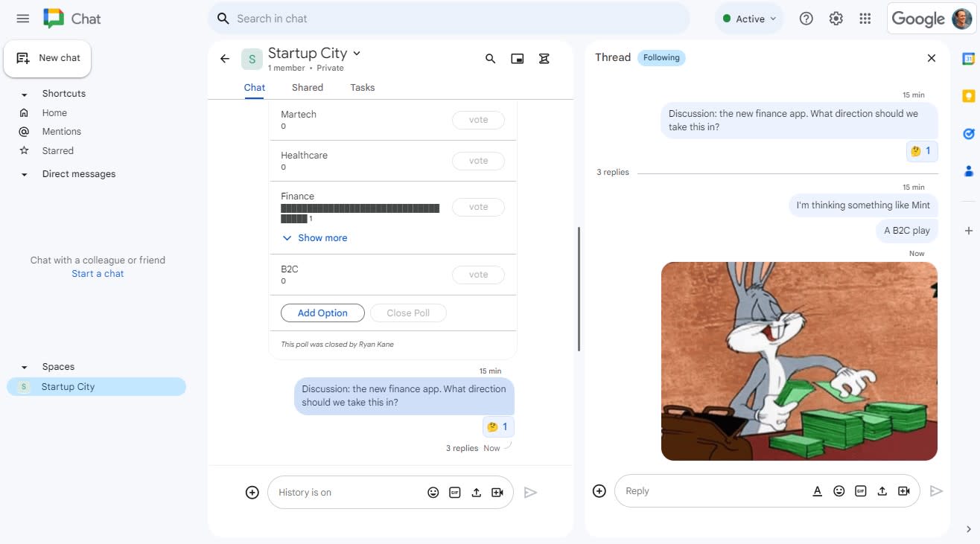Viewport: 980px width, 544px height.
Task: Click the Search in chat field
Action: click(449, 19)
